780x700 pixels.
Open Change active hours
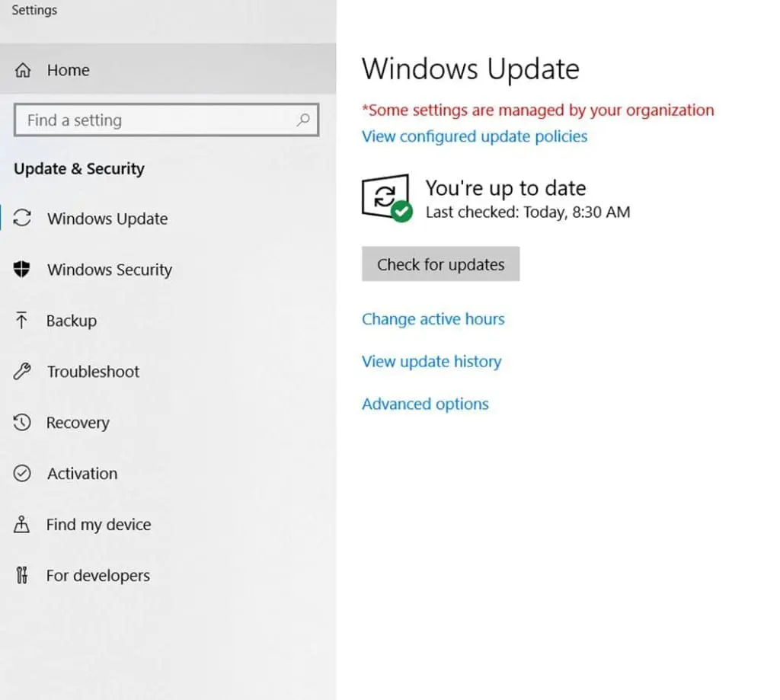(x=433, y=319)
